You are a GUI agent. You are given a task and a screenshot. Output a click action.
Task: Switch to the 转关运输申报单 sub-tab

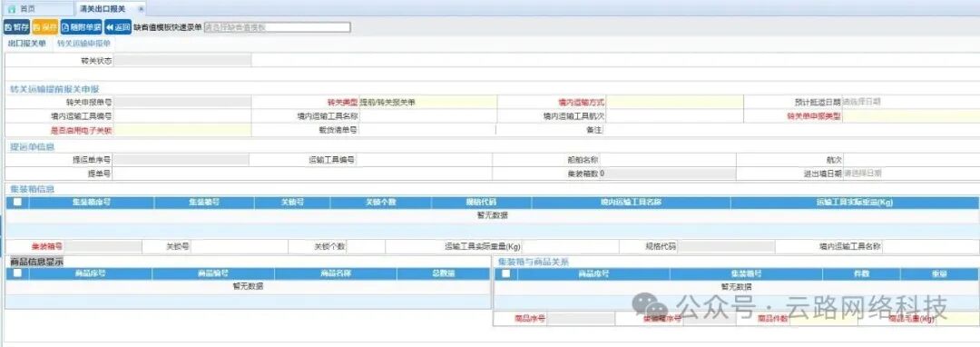pos(83,44)
